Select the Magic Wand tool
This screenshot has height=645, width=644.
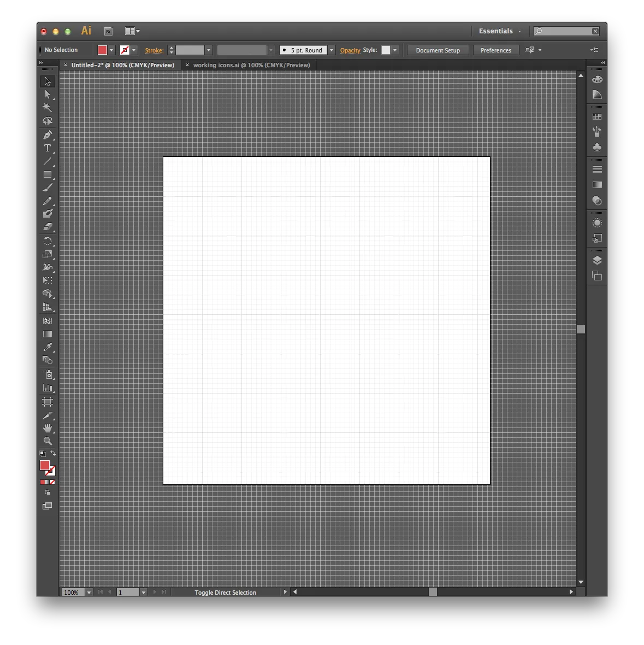tap(48, 108)
